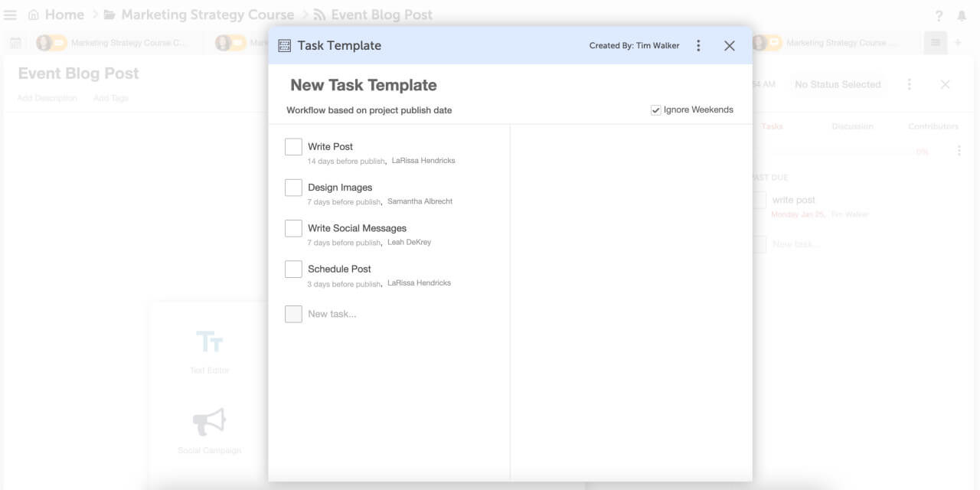Open the No Status Selected dropdown
980x490 pixels.
point(838,84)
